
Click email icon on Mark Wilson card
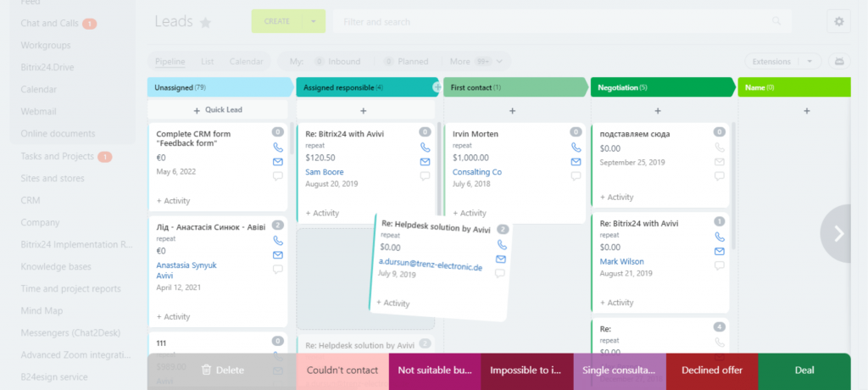coord(720,251)
